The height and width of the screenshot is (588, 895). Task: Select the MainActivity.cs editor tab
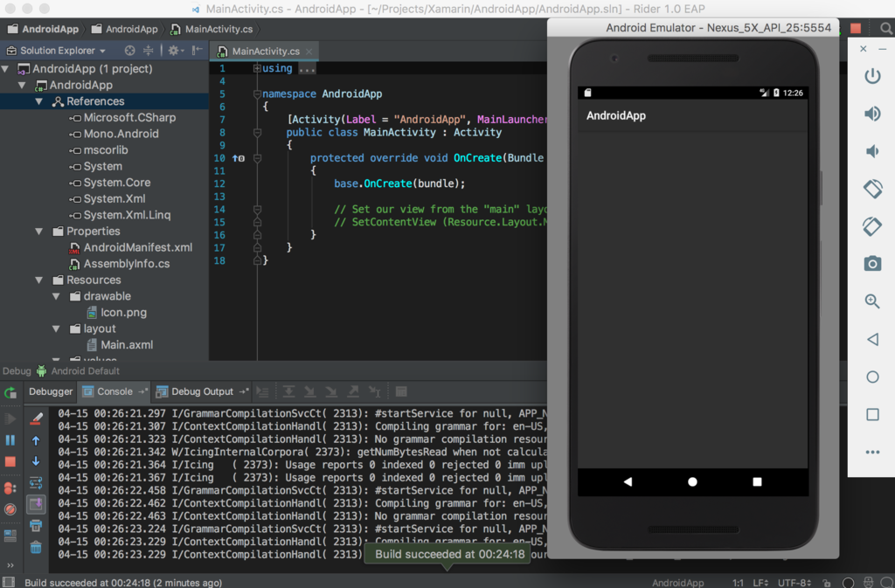click(x=265, y=52)
